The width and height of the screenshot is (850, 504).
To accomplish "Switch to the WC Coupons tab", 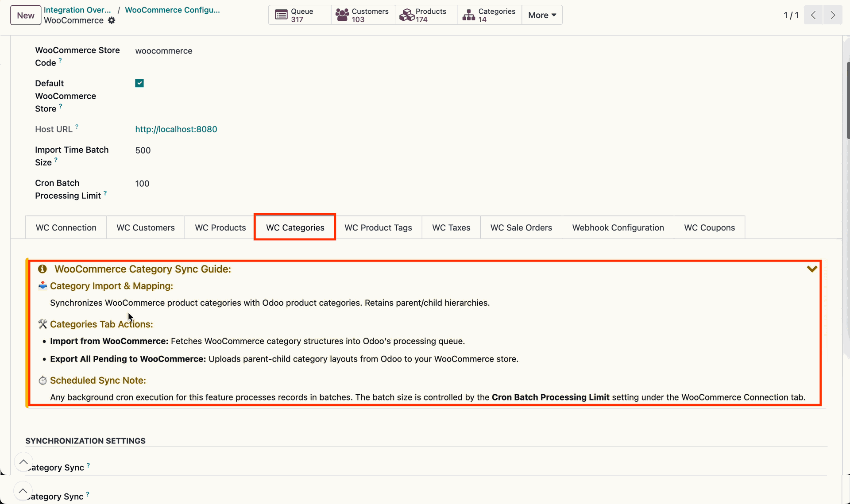I will pos(709,227).
